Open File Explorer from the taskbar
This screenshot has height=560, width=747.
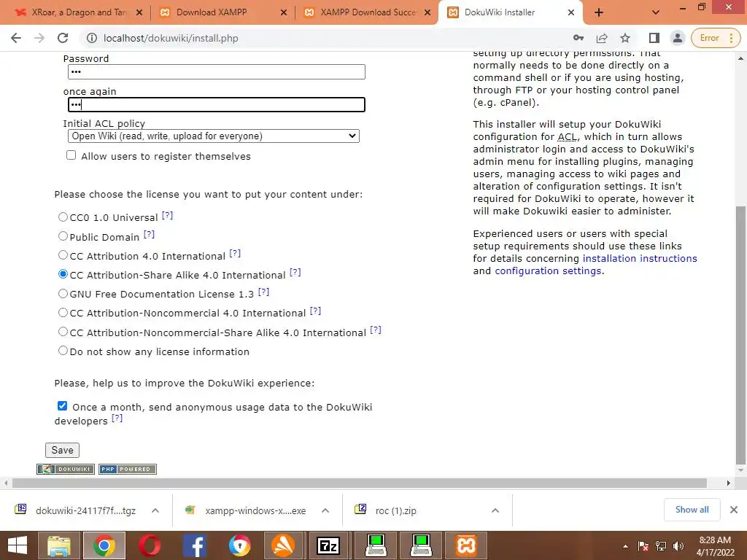(59, 545)
